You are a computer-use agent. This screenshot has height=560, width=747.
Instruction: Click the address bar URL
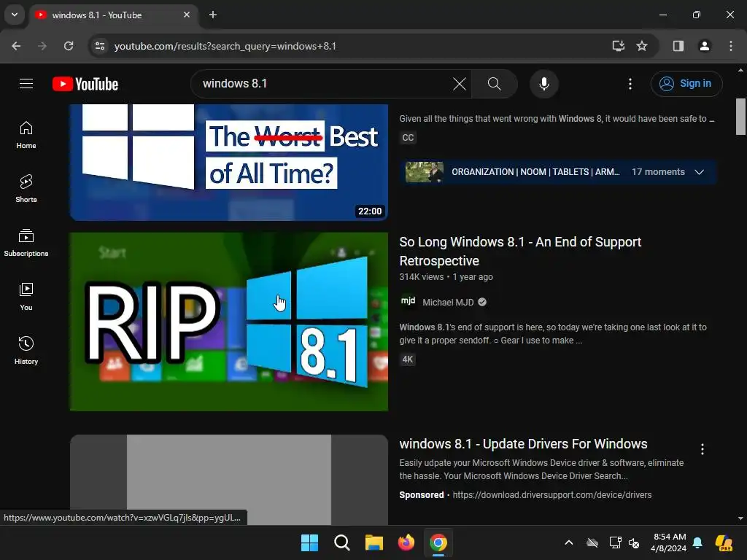(225, 46)
